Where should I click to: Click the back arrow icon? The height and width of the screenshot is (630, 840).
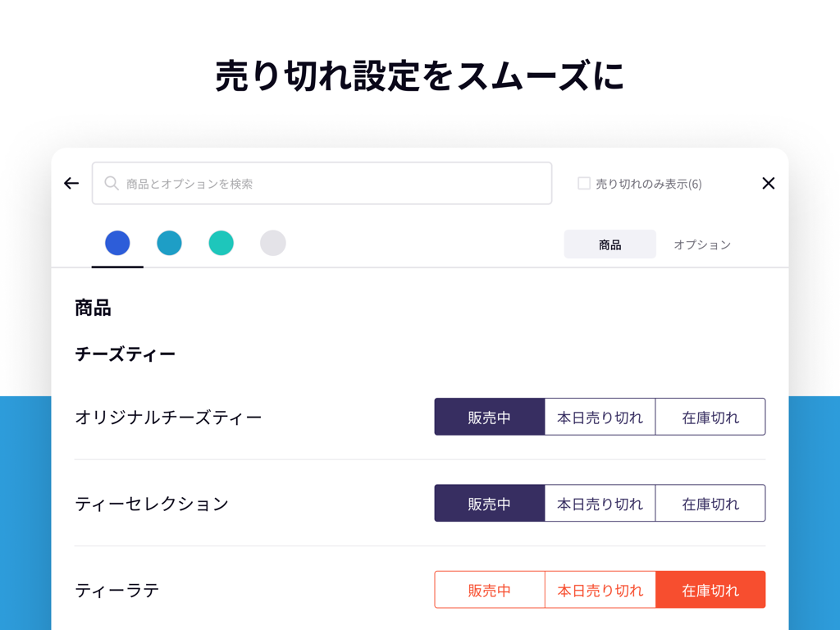(71, 184)
